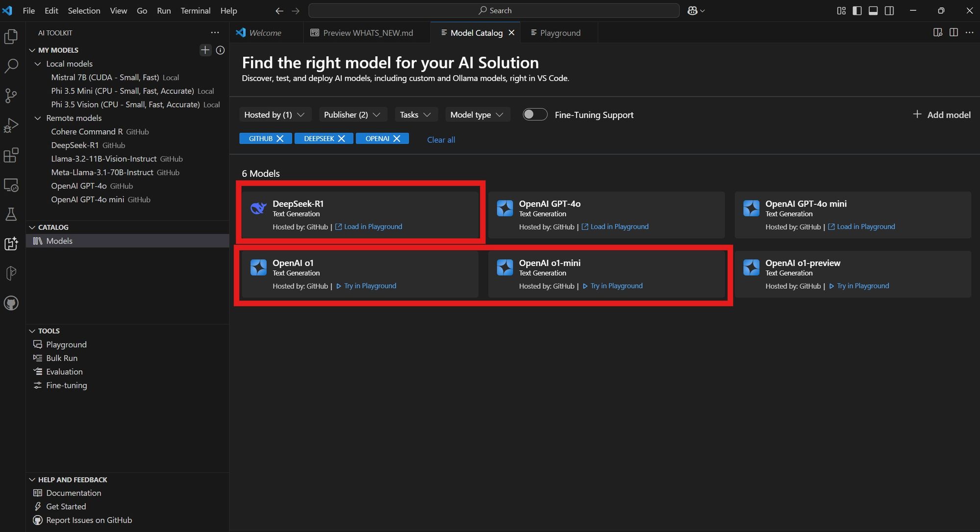
Task: Click the add model plus icon in My Models
Action: click(x=205, y=50)
